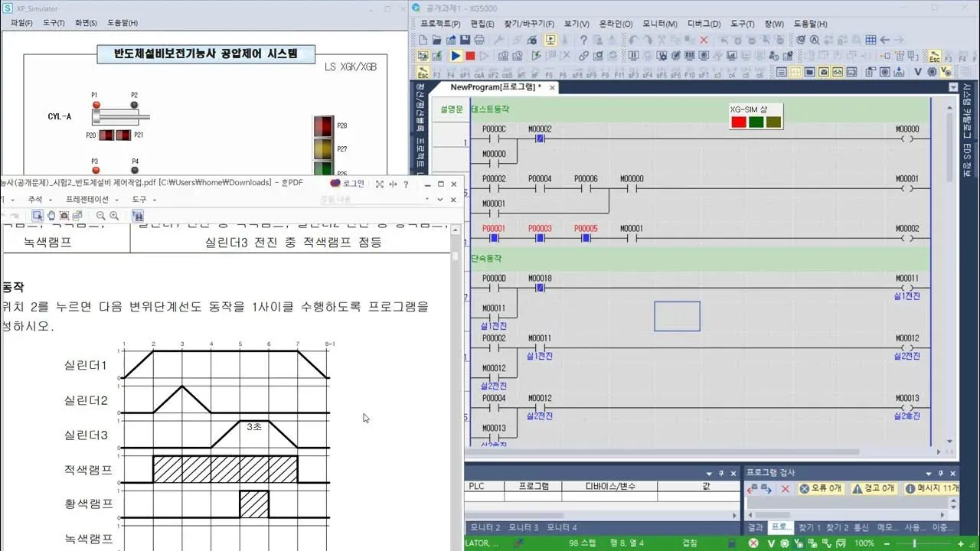Switch to 찾기 1 tab
This screenshot has width=980, height=551.
(809, 527)
